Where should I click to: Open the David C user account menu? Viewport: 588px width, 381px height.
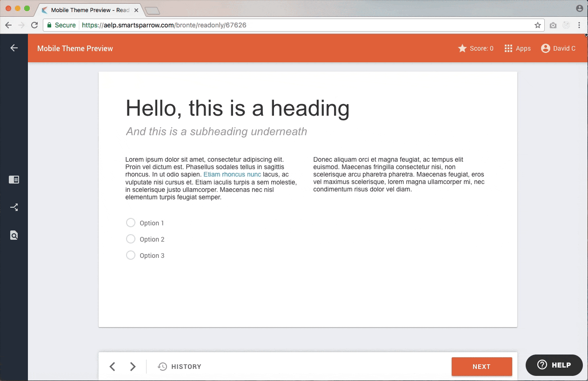point(558,48)
